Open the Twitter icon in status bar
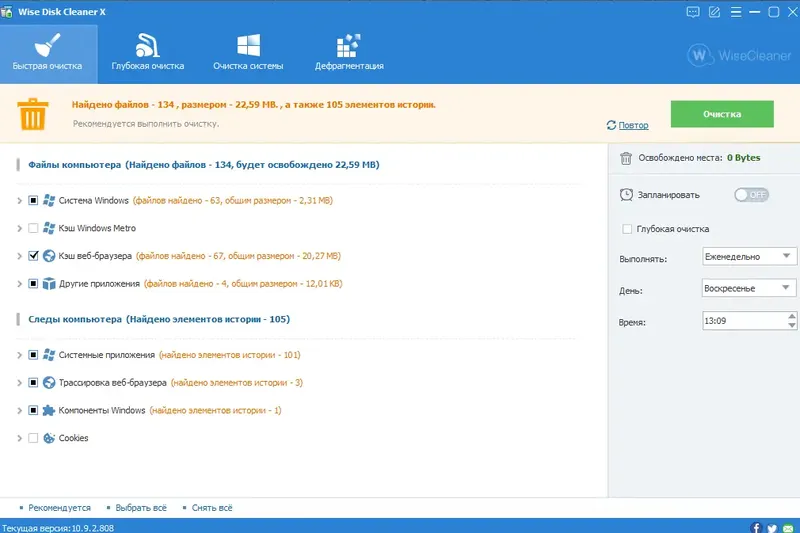This screenshot has width=800, height=533. (772, 528)
